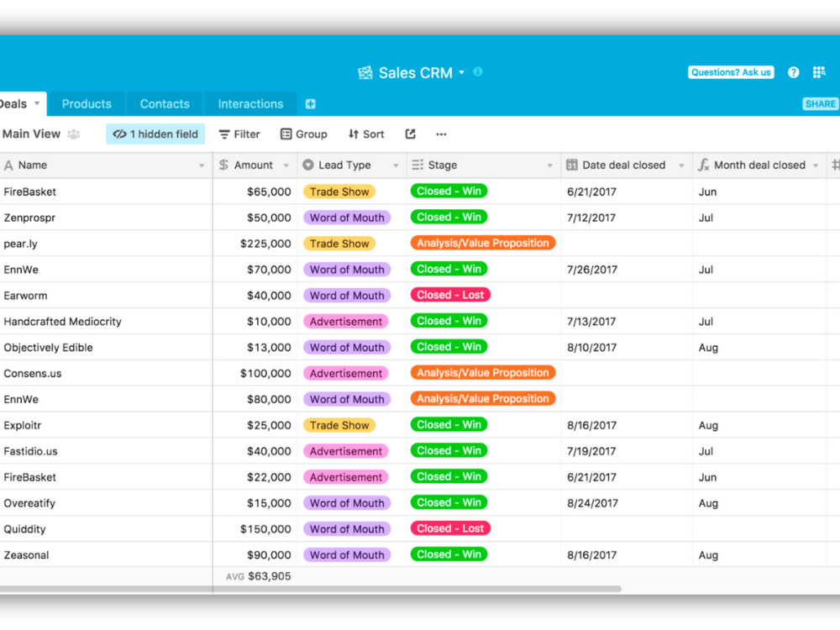Click the Closed - Lost tag for Earworm
This screenshot has height=630, width=840.
click(x=450, y=295)
